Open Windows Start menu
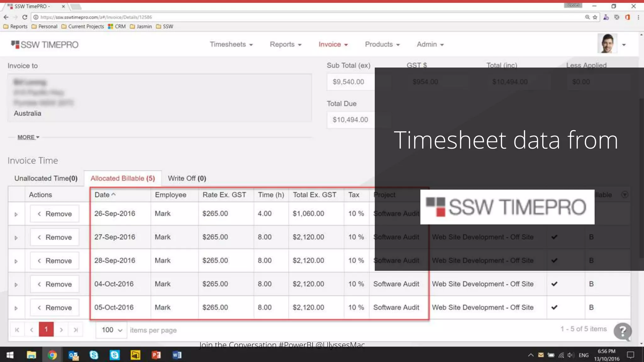 tap(10, 355)
